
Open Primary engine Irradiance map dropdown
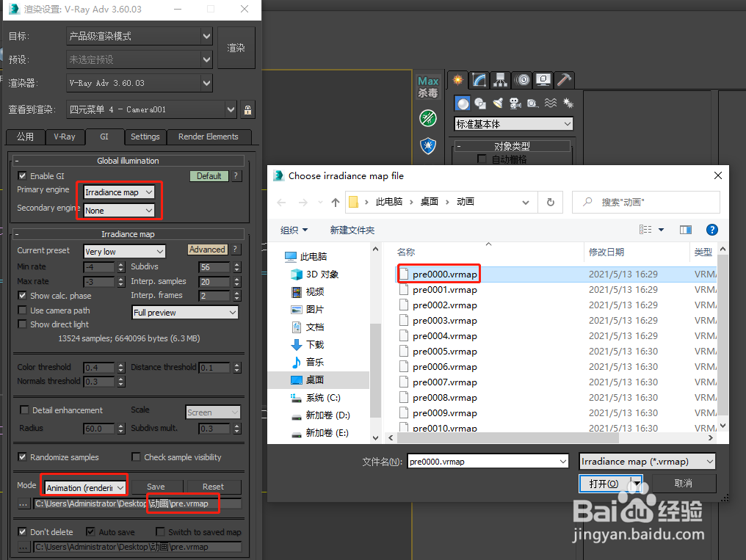pyautogui.click(x=119, y=192)
